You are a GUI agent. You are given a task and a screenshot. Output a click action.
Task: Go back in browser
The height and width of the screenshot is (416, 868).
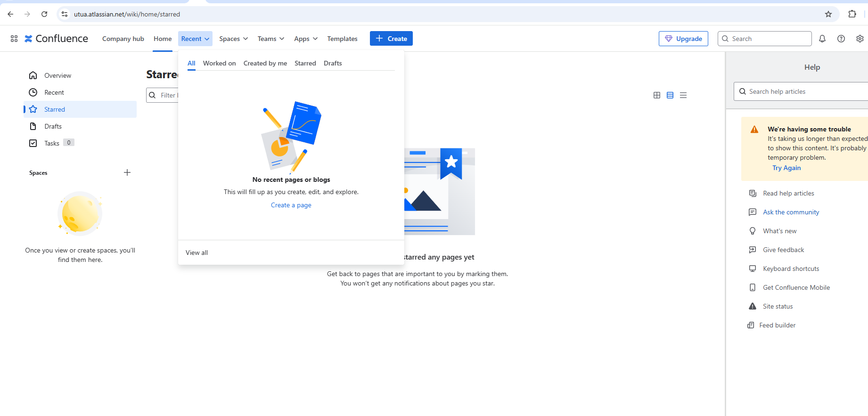(x=10, y=14)
